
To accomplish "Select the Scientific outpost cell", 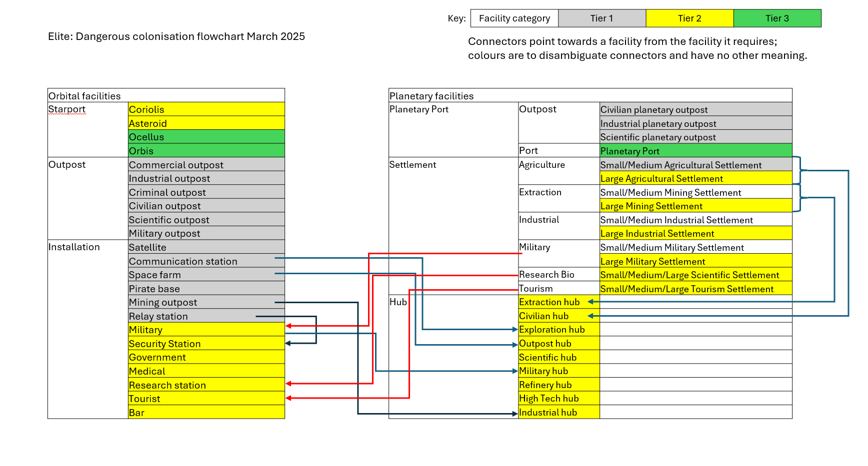I will (x=206, y=219).
